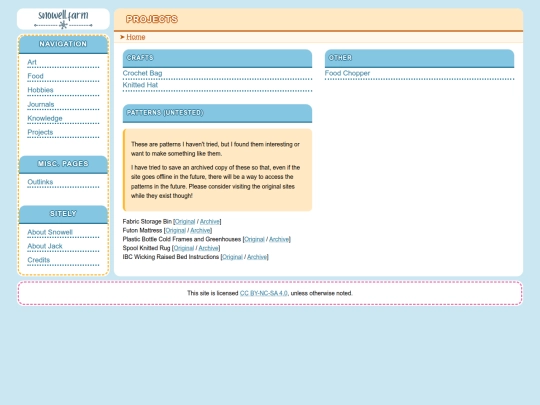This screenshot has height=405, width=540.
Task: Click the Patterns (Untested) header
Action: (217, 113)
